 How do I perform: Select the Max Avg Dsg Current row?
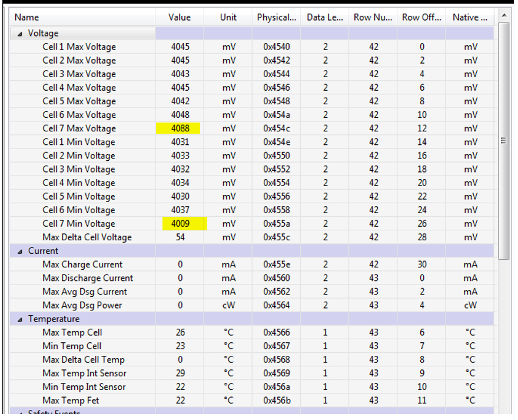(252, 292)
